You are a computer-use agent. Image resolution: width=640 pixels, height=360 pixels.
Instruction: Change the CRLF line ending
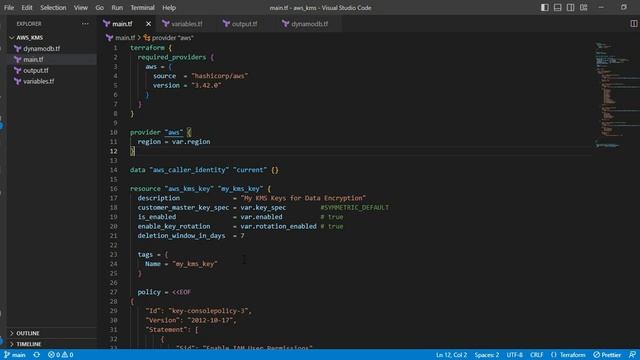point(536,355)
